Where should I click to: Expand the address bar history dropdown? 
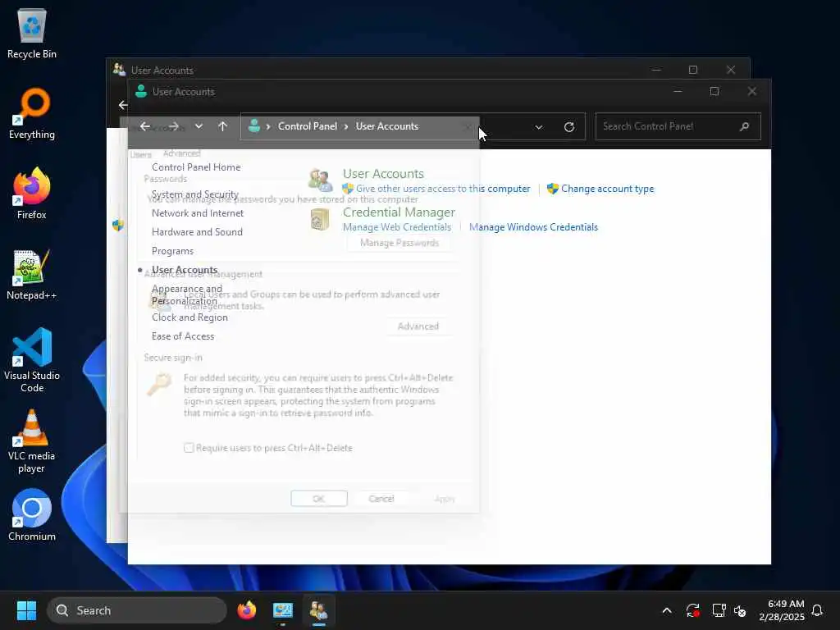[539, 127]
